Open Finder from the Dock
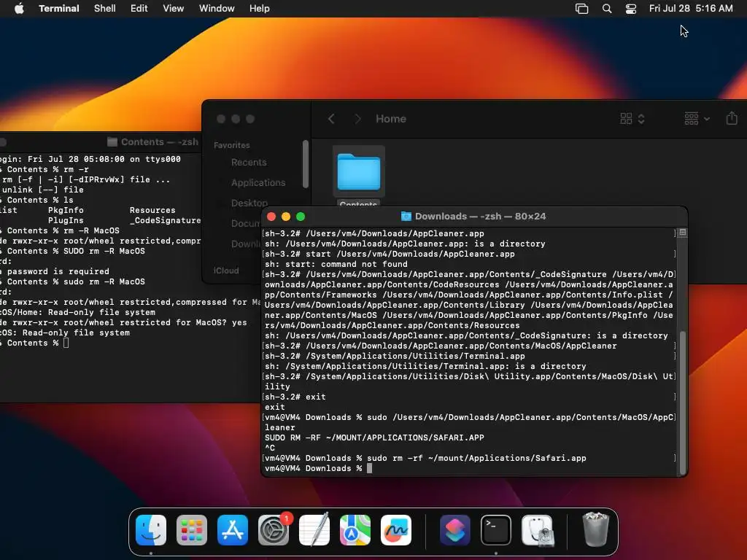This screenshot has width=747, height=560. (x=151, y=530)
